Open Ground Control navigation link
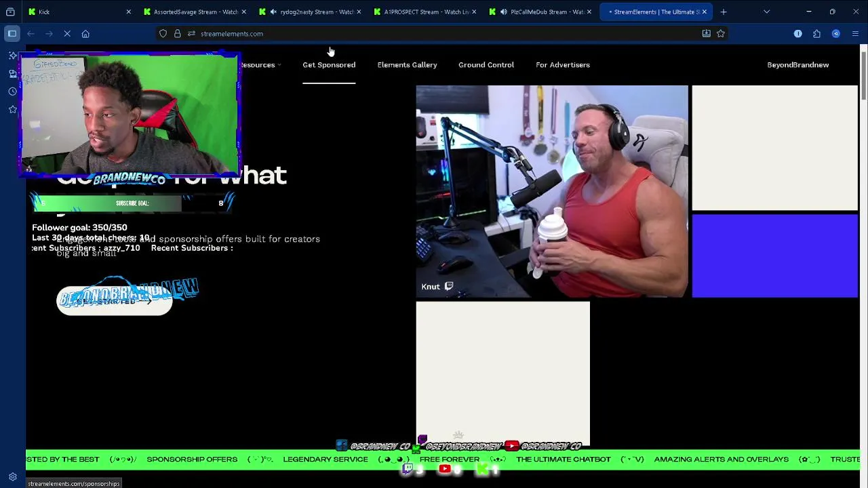 [486, 65]
